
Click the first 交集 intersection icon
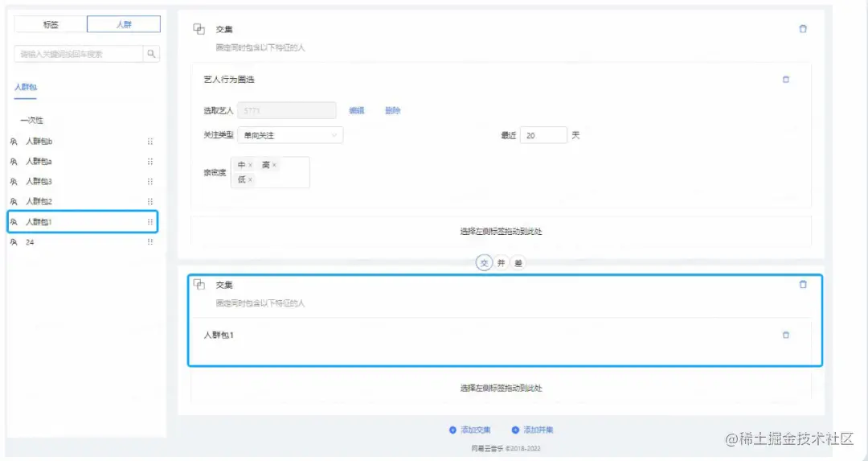click(199, 29)
